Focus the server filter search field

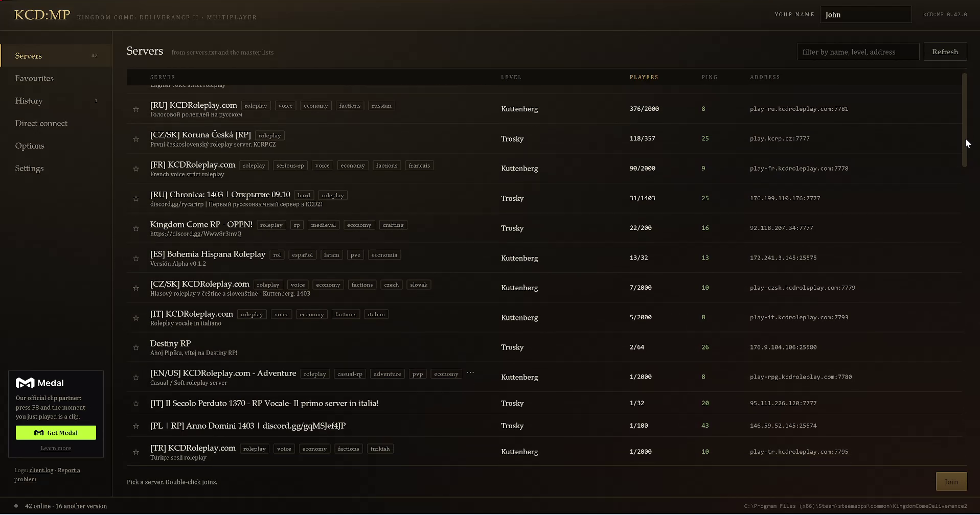[858, 52]
